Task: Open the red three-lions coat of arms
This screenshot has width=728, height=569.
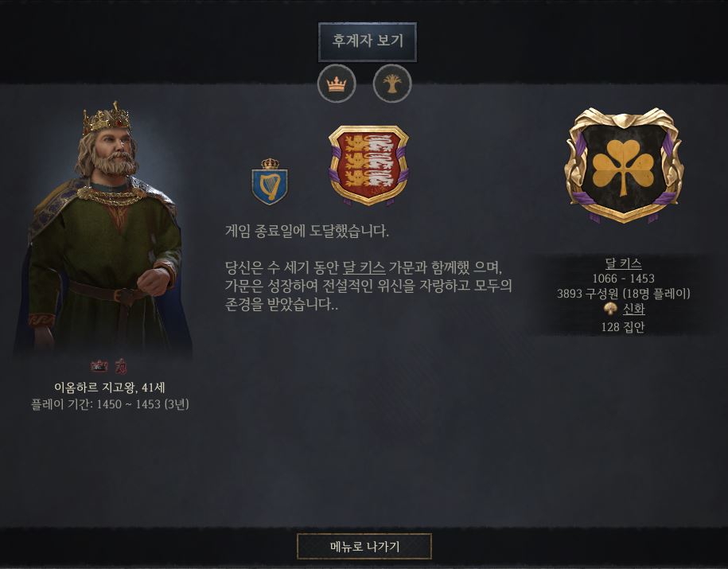Action: [x=368, y=165]
